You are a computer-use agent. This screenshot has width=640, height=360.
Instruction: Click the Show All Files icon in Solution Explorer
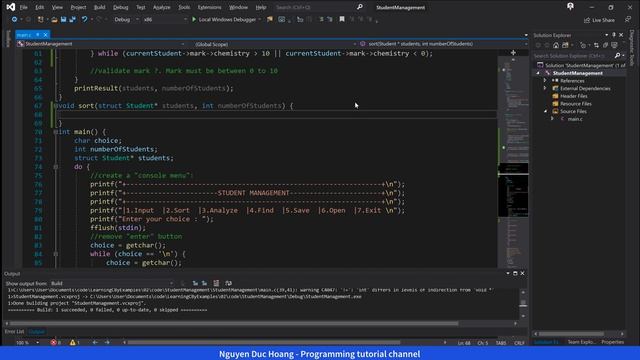point(606,45)
